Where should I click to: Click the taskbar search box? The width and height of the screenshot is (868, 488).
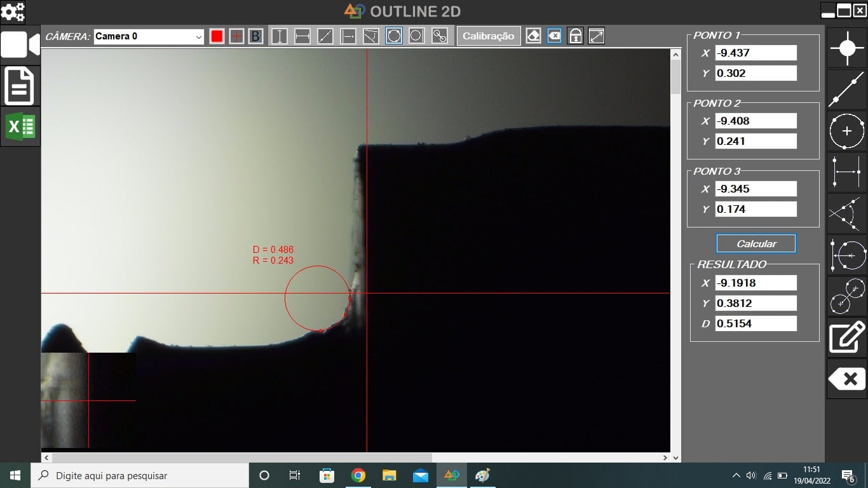(140, 475)
